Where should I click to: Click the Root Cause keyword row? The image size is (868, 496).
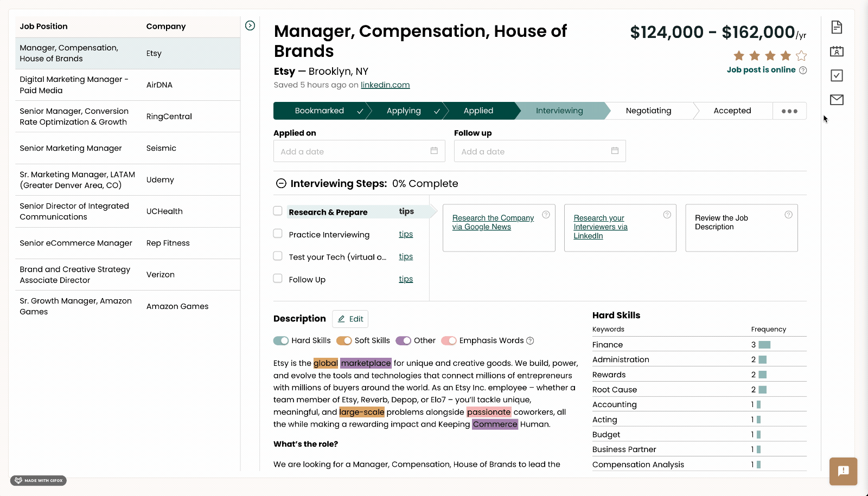pos(699,390)
